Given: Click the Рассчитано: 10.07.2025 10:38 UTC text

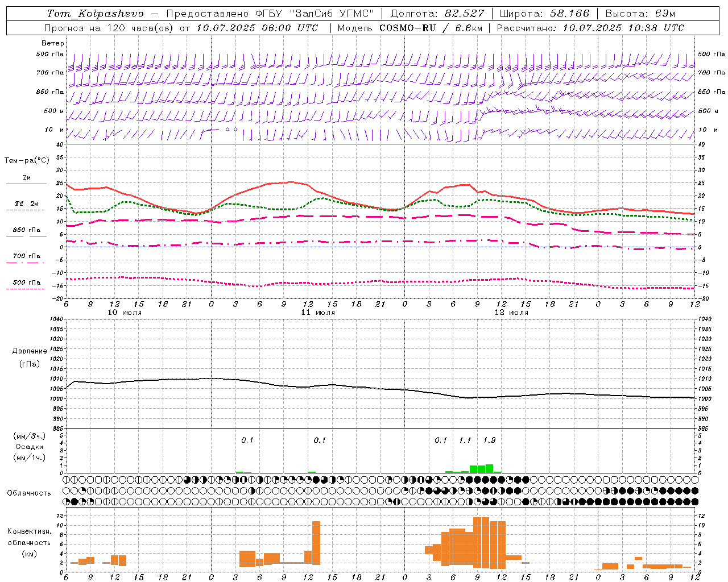Looking at the screenshot, I should (x=590, y=28).
